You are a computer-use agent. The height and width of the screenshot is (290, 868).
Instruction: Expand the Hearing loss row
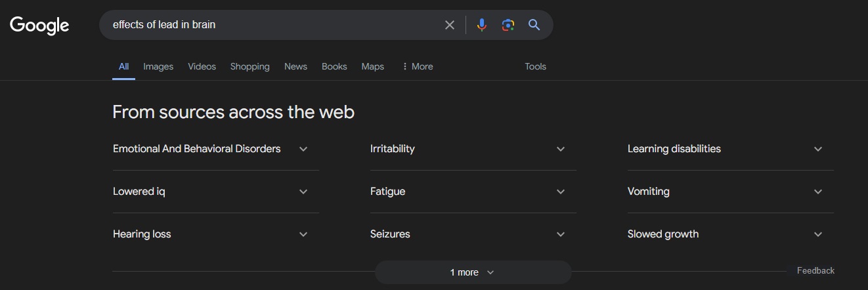pyautogui.click(x=215, y=234)
